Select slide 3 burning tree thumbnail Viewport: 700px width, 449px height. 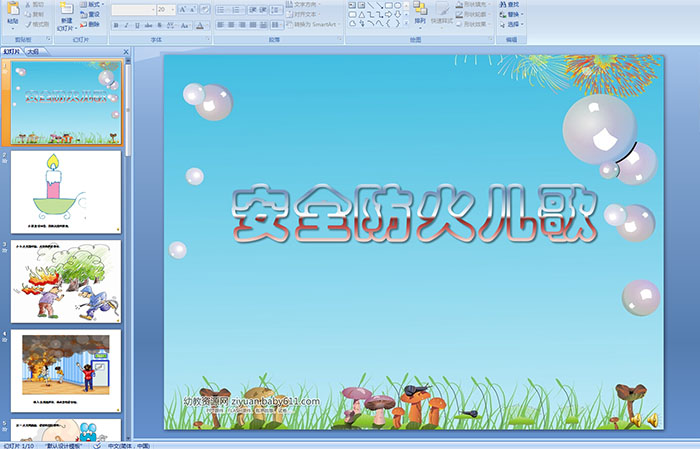click(x=66, y=281)
